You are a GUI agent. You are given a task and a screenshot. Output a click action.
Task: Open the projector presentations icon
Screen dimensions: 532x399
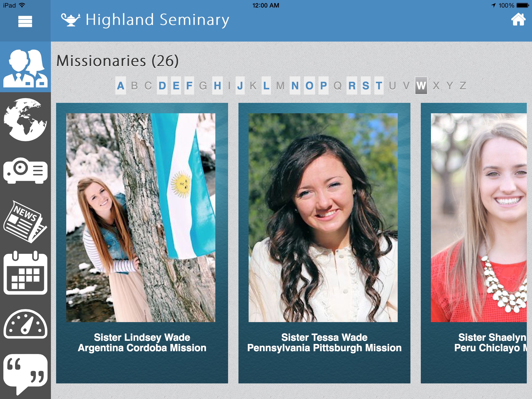click(25, 171)
